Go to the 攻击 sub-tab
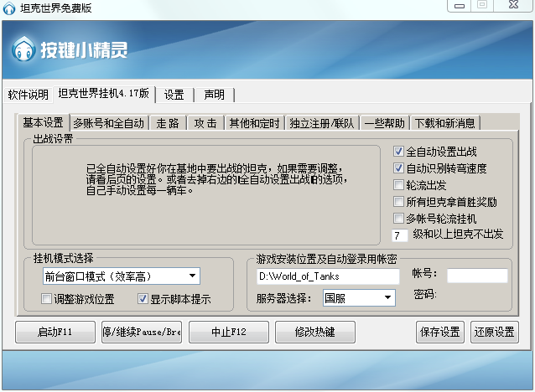This screenshot has height=392, width=535. [x=205, y=123]
